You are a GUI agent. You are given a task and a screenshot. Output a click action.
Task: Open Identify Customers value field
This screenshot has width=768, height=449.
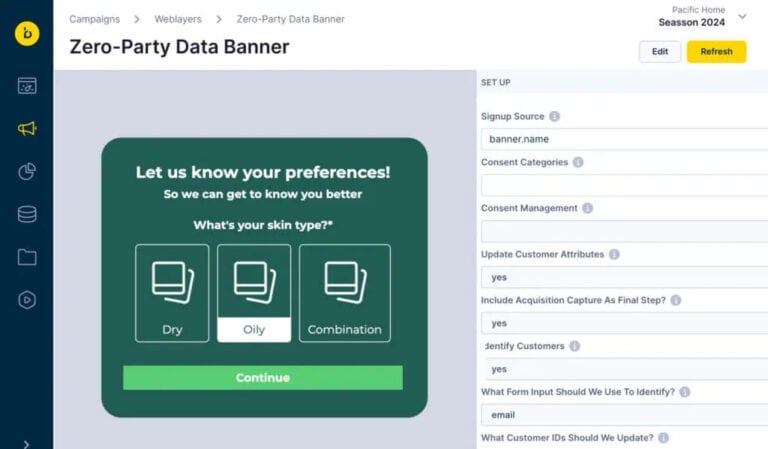[624, 369]
